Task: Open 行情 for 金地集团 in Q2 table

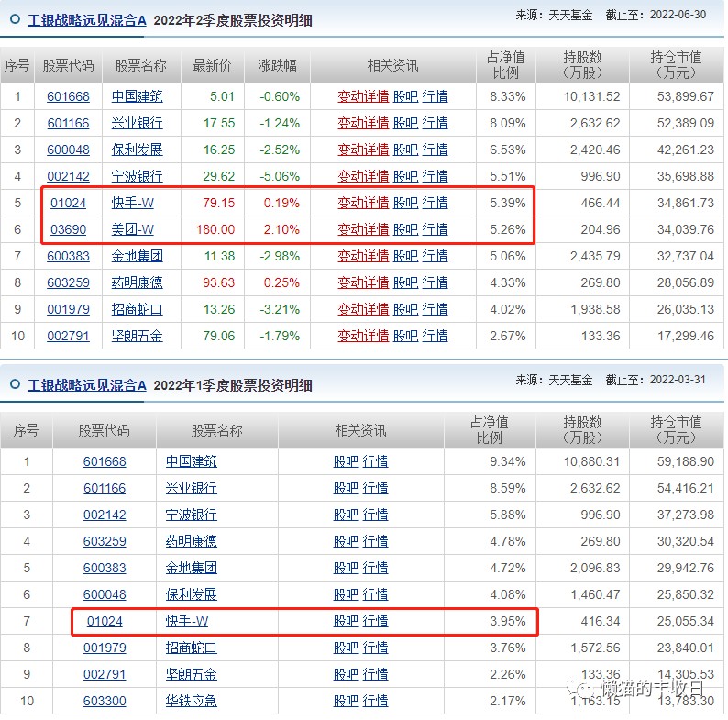Action: click(x=435, y=256)
